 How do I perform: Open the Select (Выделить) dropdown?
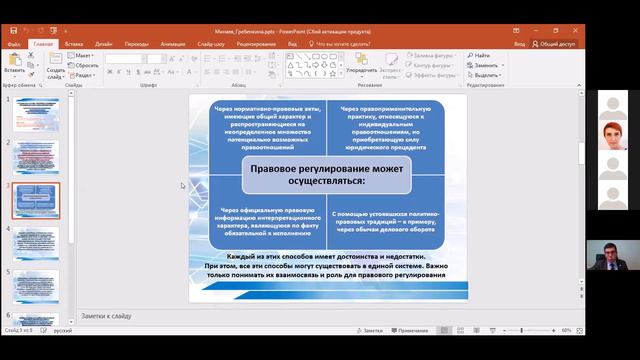(x=484, y=75)
